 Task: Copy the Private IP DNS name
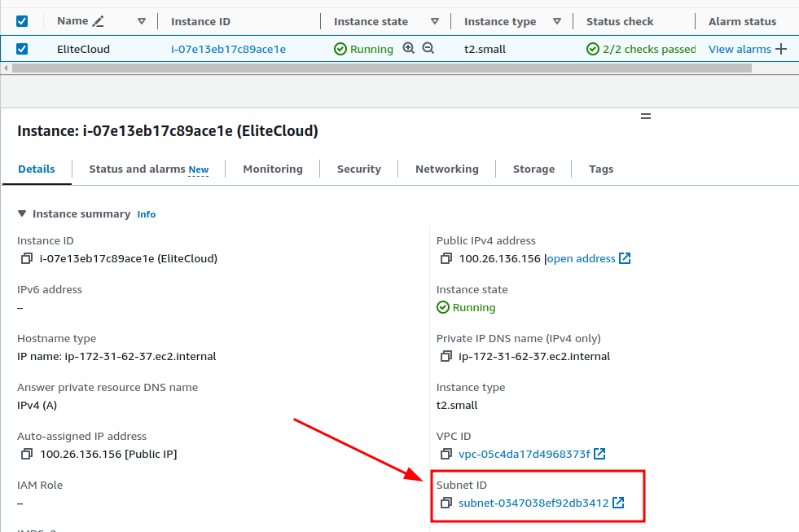point(446,356)
